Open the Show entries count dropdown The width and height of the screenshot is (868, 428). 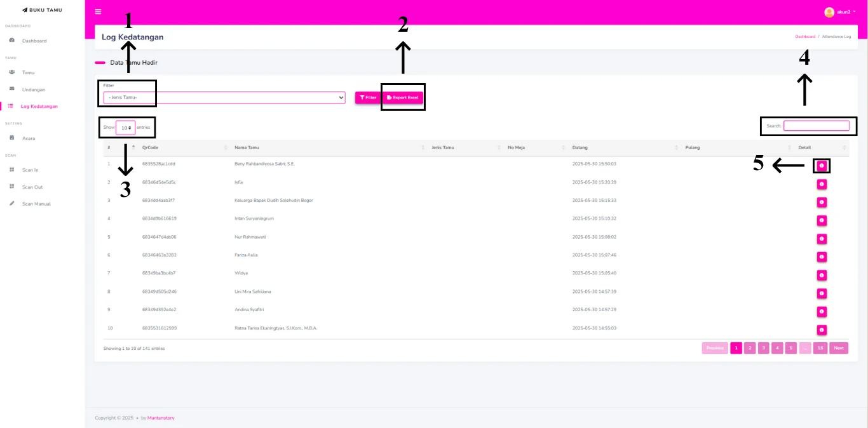[x=126, y=128]
